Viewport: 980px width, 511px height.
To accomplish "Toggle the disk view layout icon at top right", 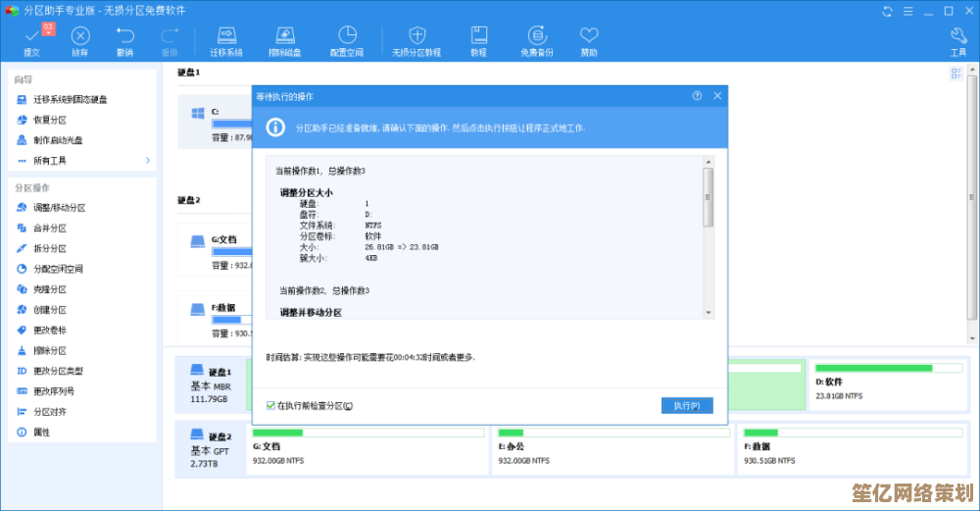I will 956,74.
